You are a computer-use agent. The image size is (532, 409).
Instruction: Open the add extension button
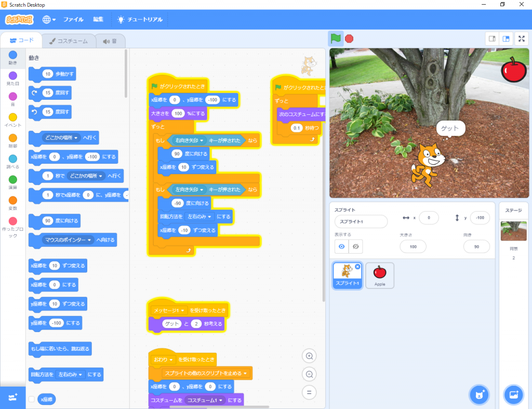[12, 397]
